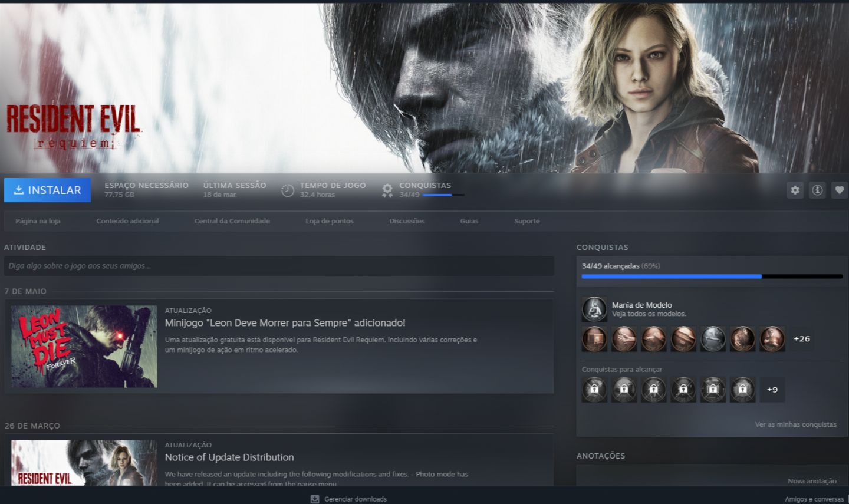Open game info circle icon

tap(817, 190)
